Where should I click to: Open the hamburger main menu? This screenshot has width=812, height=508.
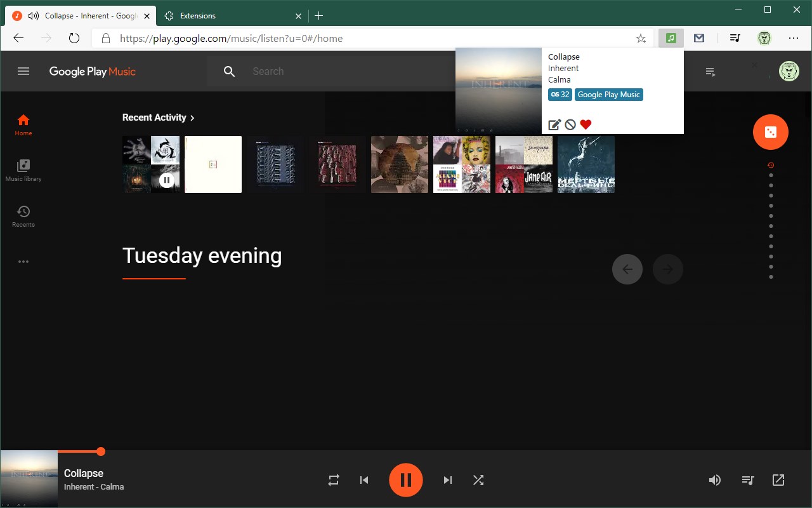click(x=23, y=71)
